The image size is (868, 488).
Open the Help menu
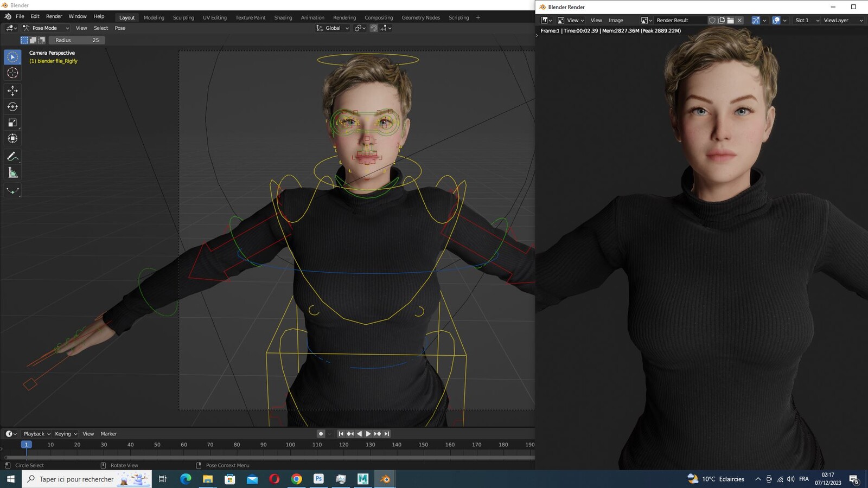pyautogui.click(x=99, y=16)
